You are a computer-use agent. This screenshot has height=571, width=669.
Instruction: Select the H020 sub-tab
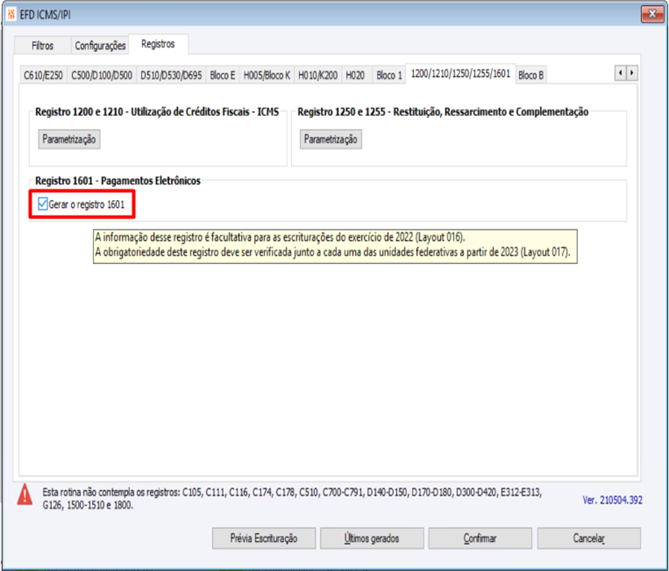[355, 76]
